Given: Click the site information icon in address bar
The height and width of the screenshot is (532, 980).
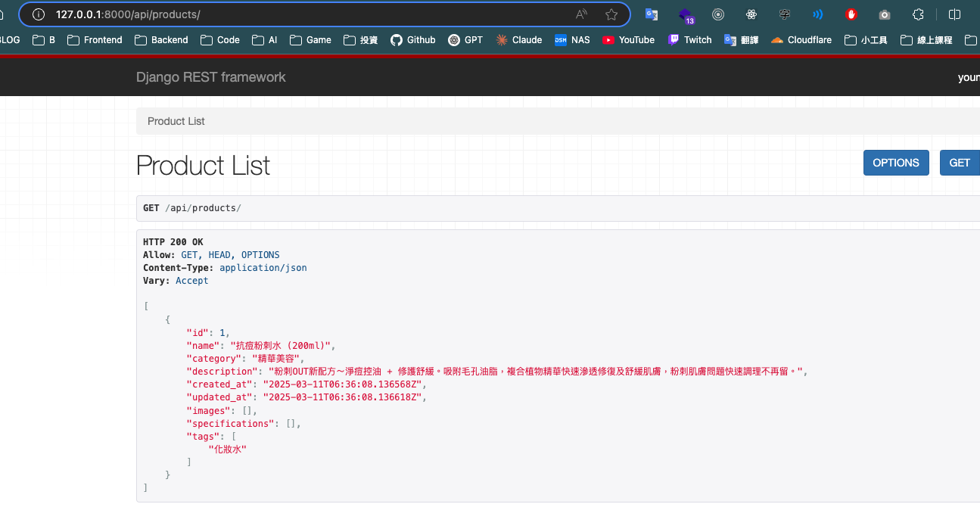Looking at the screenshot, I should coord(39,14).
